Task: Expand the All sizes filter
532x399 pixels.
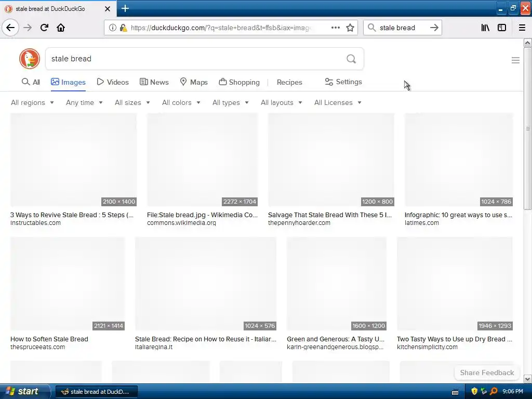Action: click(x=132, y=102)
